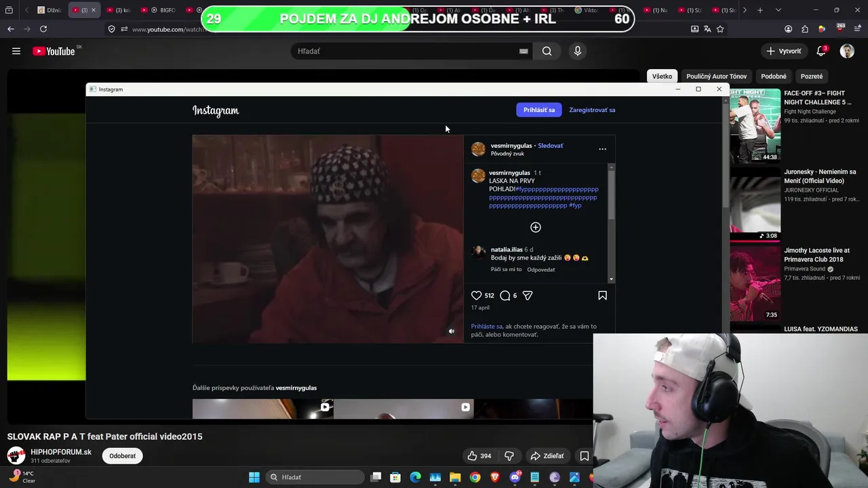Select the Pouličný Autor Tónov chip
Viewport: 868px width, 488px height.
point(716,77)
